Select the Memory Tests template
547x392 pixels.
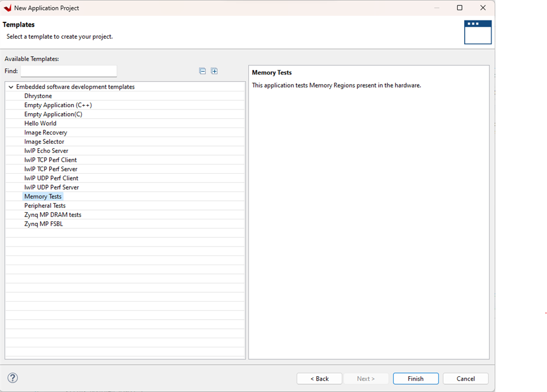point(42,197)
